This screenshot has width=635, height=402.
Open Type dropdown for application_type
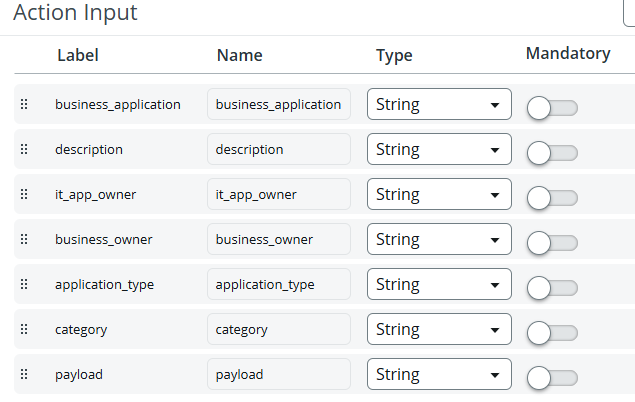click(439, 285)
